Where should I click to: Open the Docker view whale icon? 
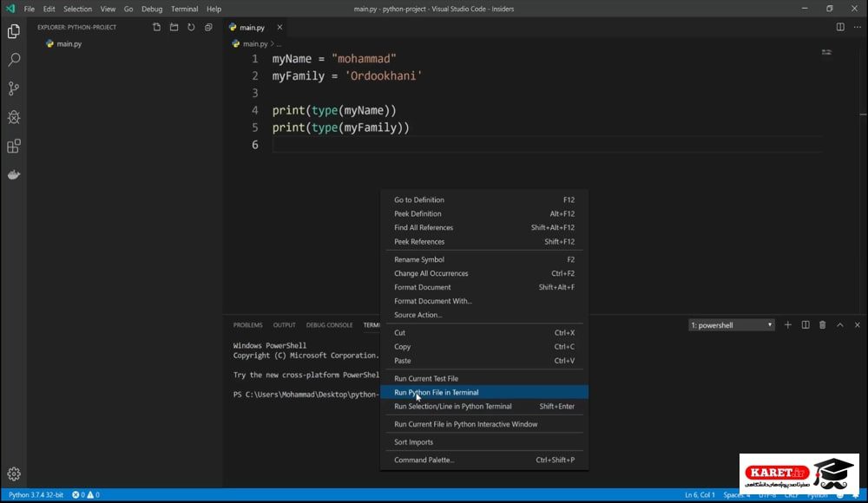tap(14, 175)
